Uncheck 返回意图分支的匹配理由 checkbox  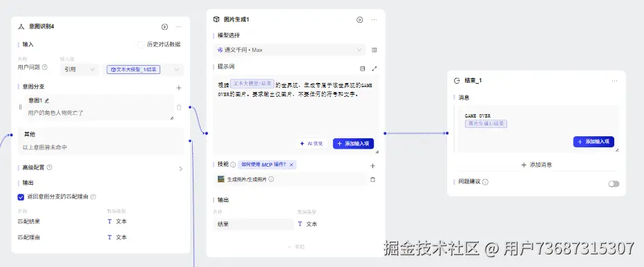tap(21, 197)
